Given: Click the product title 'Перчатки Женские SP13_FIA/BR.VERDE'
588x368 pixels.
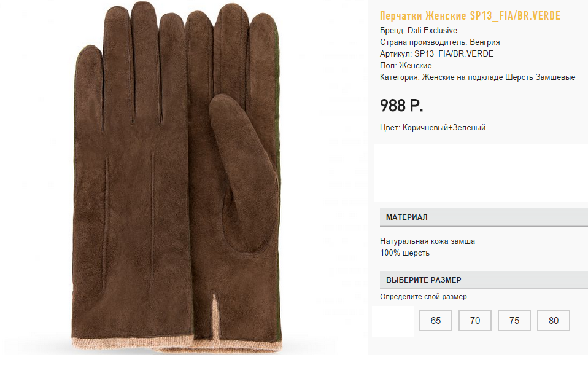Looking at the screenshot, I should [470, 16].
